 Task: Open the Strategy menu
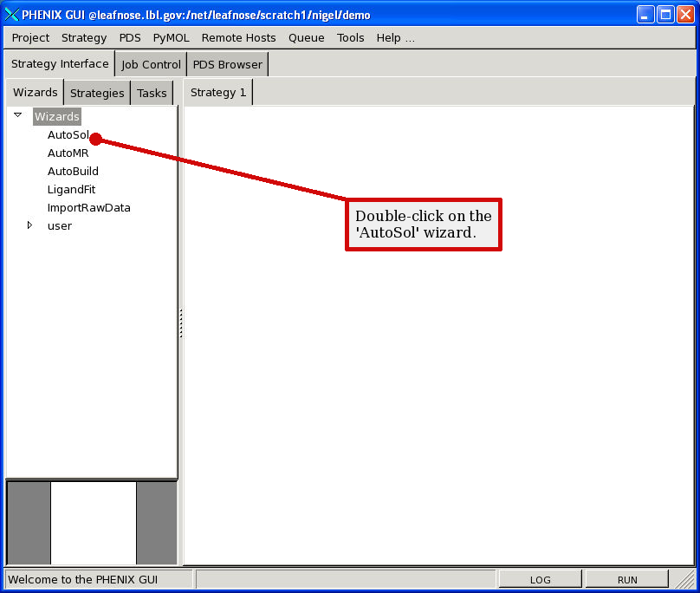tap(84, 38)
